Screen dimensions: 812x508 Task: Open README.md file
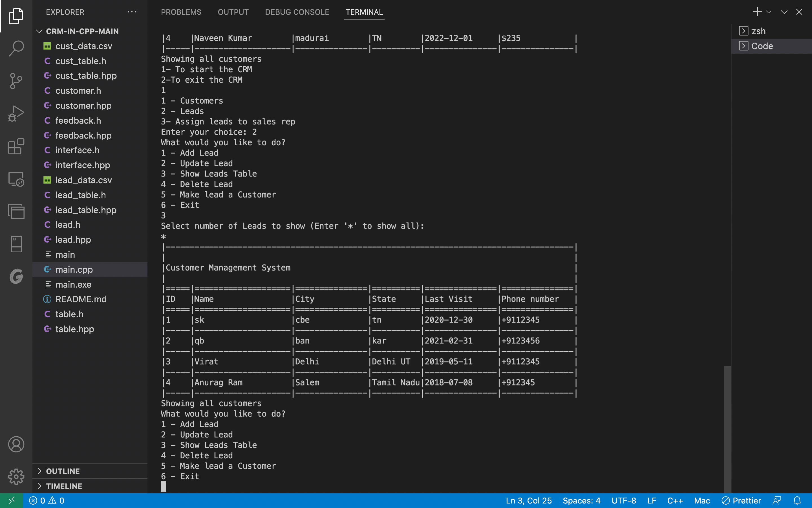click(x=90, y=299)
